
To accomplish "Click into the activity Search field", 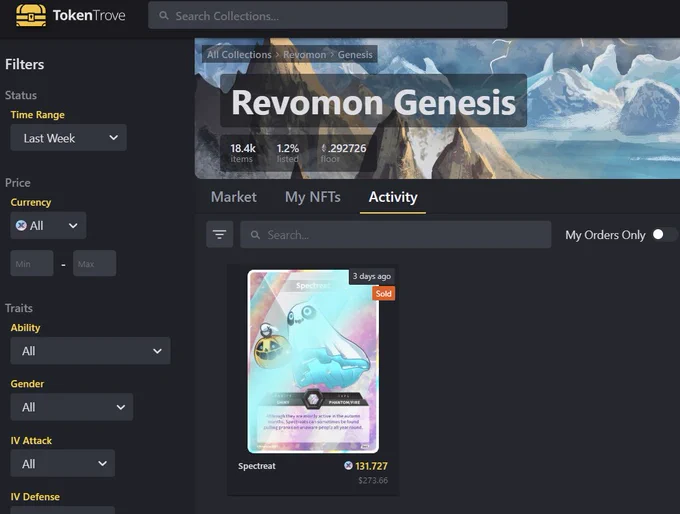I will click(396, 235).
